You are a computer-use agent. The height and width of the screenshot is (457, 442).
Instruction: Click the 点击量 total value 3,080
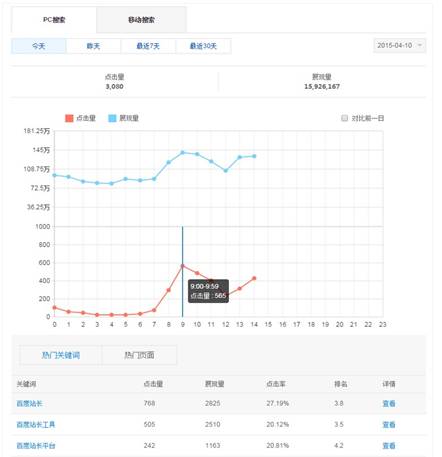(114, 86)
